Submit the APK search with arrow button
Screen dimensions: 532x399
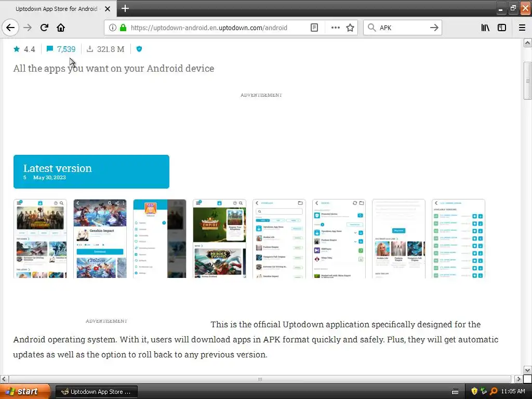434,28
